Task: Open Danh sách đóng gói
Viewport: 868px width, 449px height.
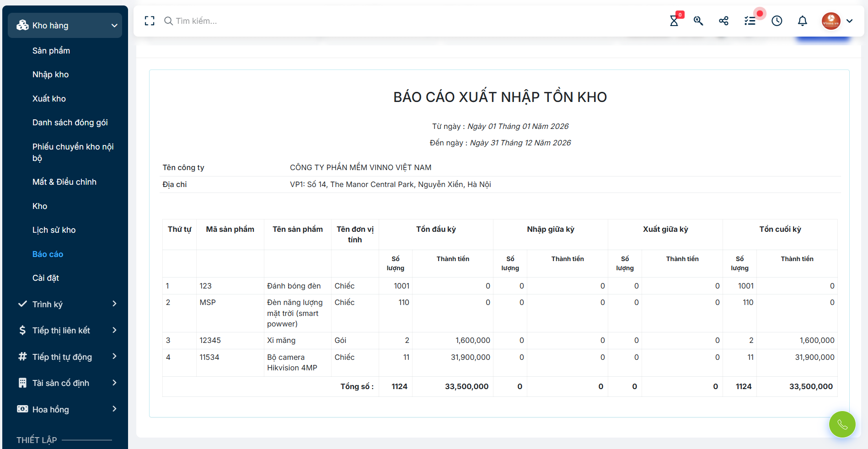Action: [70, 123]
